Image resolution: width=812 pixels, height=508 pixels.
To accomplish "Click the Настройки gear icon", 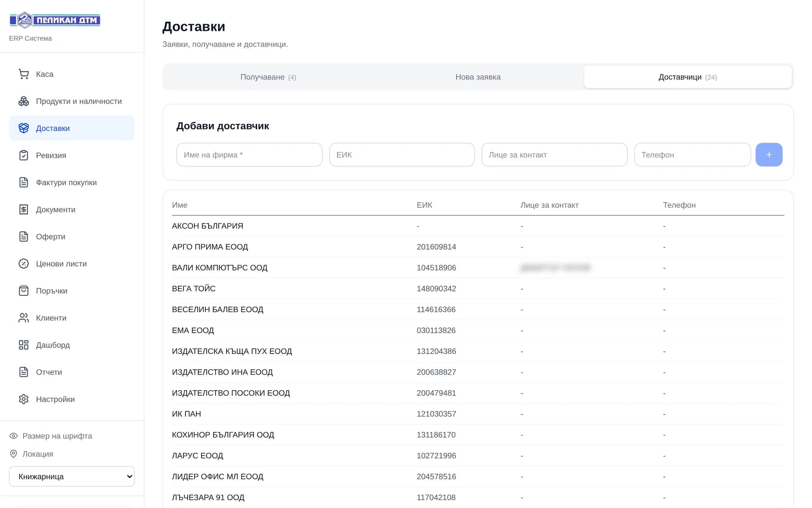I will point(24,399).
